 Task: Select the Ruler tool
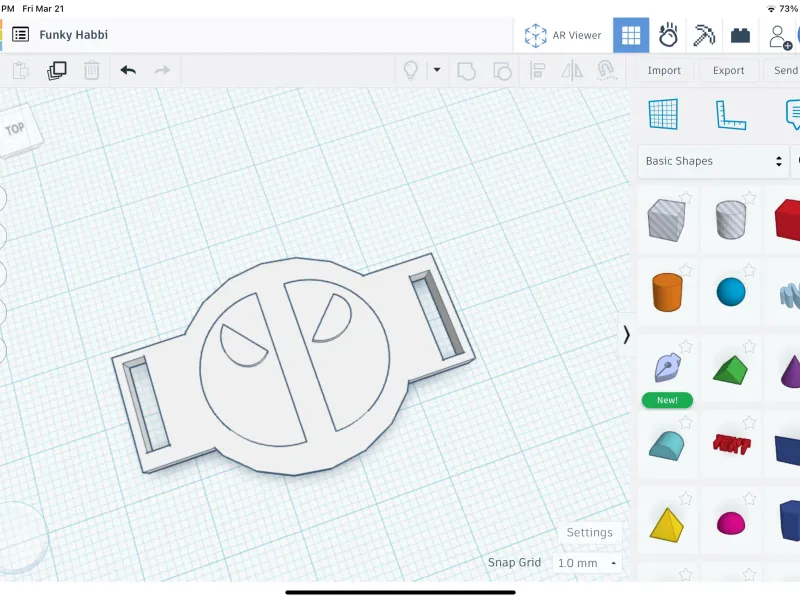pos(731,115)
